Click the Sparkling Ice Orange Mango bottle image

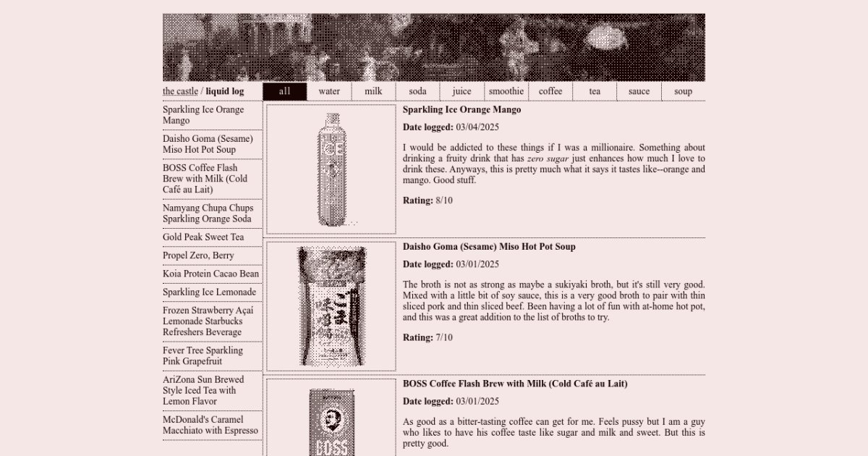pyautogui.click(x=331, y=169)
